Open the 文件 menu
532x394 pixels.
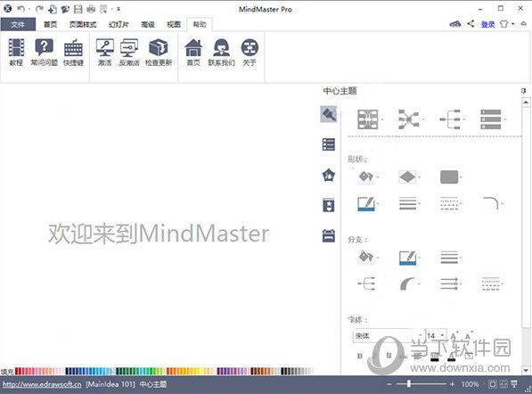[x=18, y=24]
